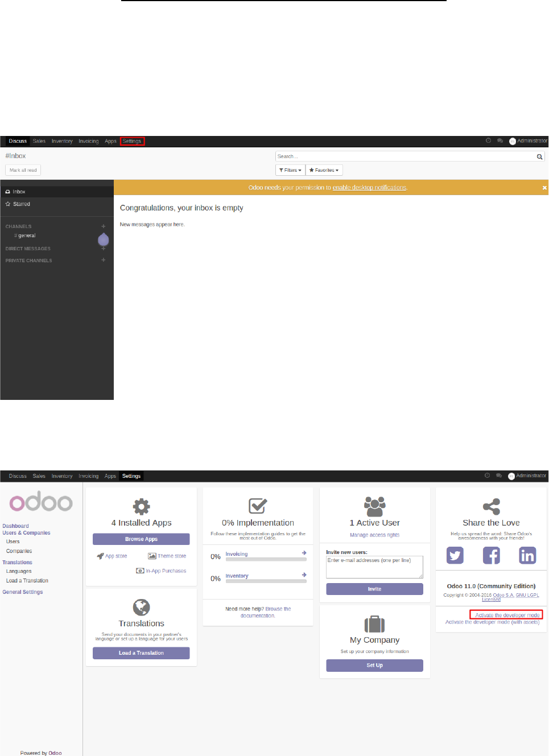Click the Implementation checkmark icon

point(258,506)
